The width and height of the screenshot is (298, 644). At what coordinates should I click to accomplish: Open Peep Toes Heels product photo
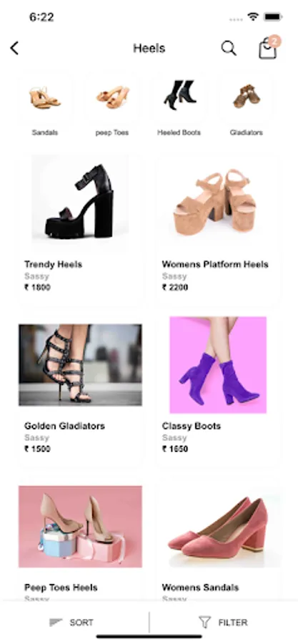[x=80, y=527]
